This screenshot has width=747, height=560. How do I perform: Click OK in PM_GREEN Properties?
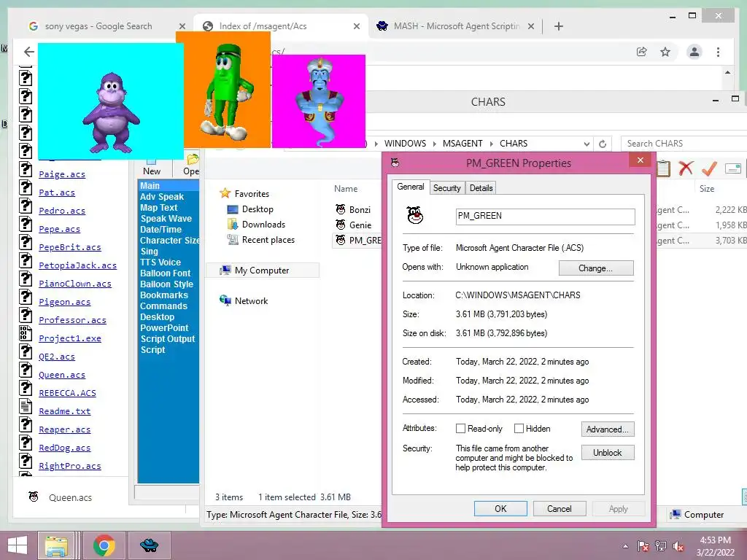coord(500,508)
